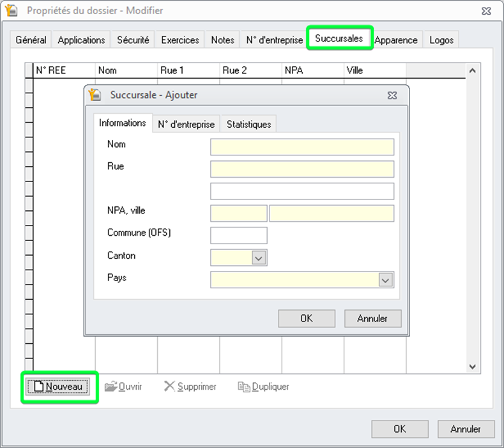The image size is (504, 448).
Task: Open the Apparence tab
Action: pyautogui.click(x=396, y=40)
